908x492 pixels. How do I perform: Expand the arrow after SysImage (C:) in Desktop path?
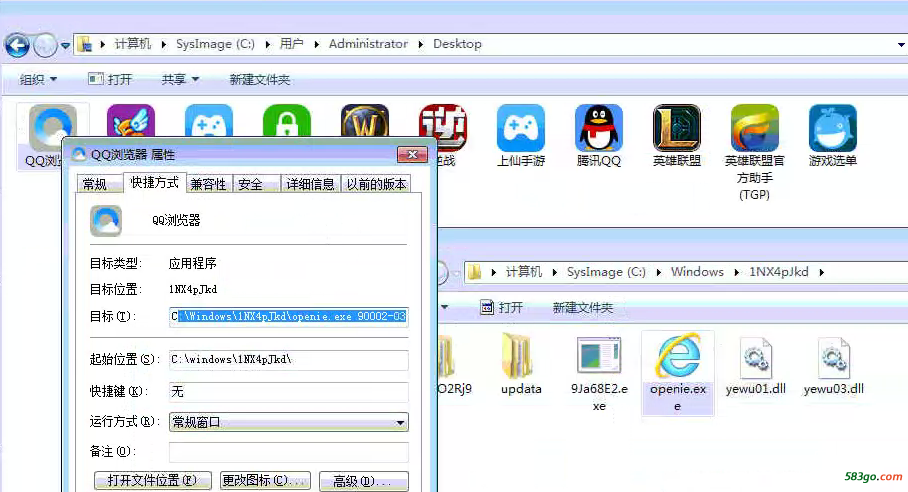tap(268, 44)
